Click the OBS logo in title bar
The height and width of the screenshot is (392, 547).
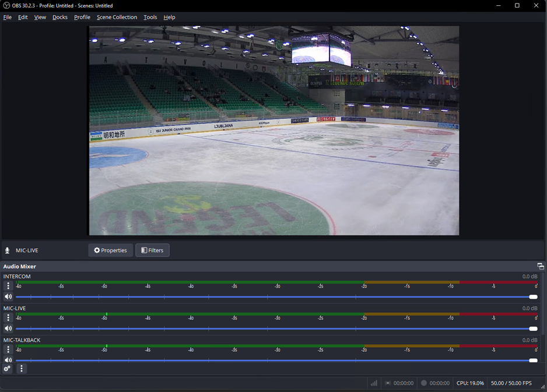(6, 5)
